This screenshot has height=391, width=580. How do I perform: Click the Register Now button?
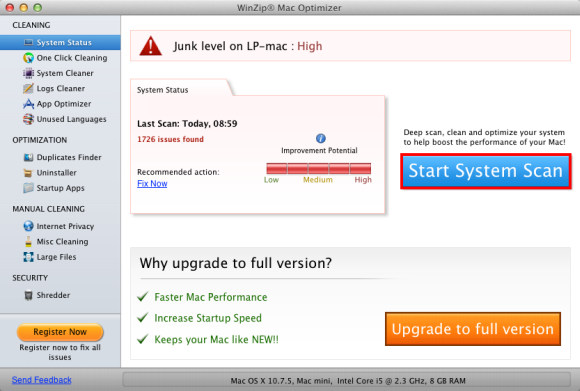[x=60, y=332]
